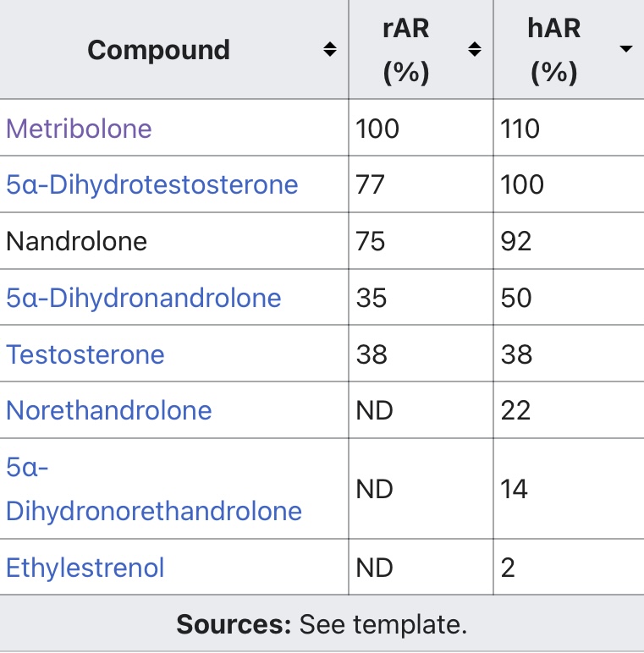Click the 5α-Dihydrotestosterone rAR value 77
This screenshot has height=653, width=644.
pos(370,184)
